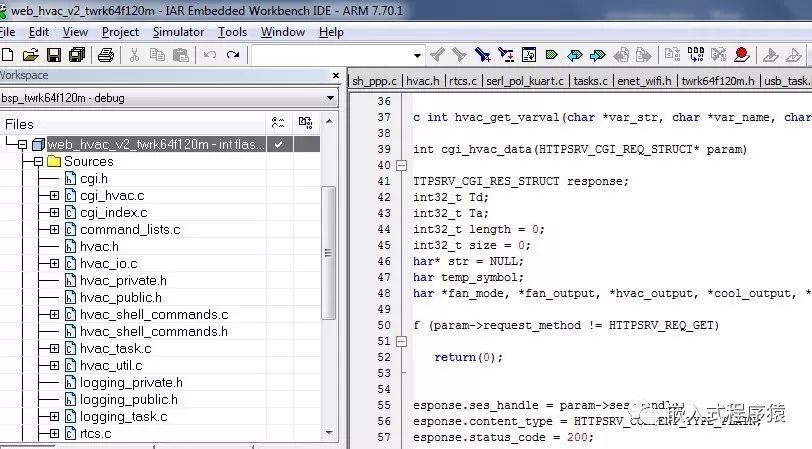Click the first column icon in Files header
This screenshot has width=812, height=449.
coord(278,123)
